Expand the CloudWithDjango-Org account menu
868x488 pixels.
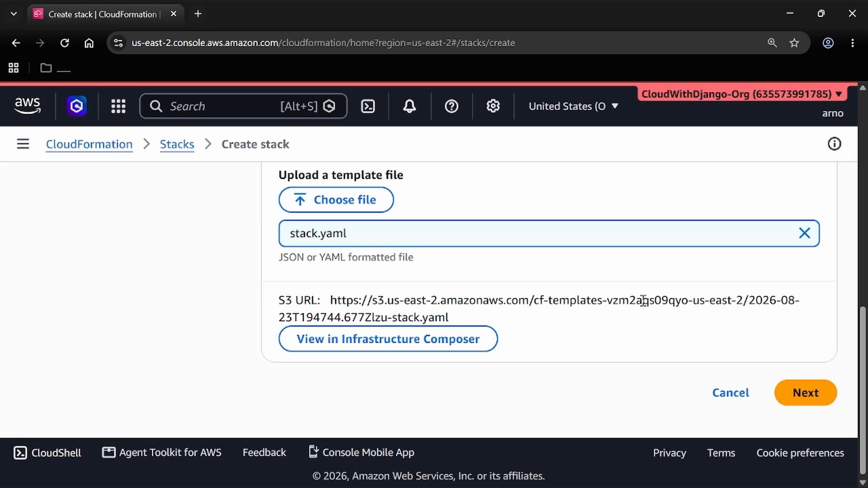(742, 94)
